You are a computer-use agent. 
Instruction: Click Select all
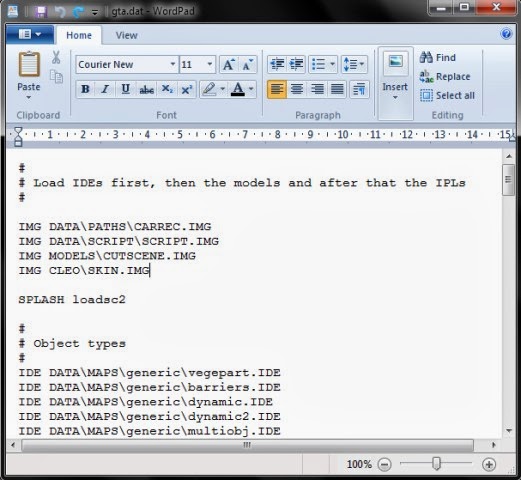(447, 95)
